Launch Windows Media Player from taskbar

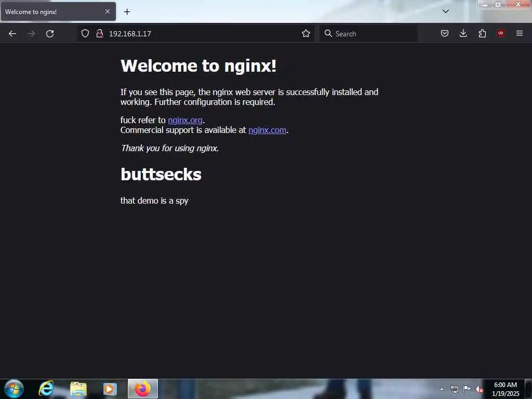pyautogui.click(x=110, y=389)
